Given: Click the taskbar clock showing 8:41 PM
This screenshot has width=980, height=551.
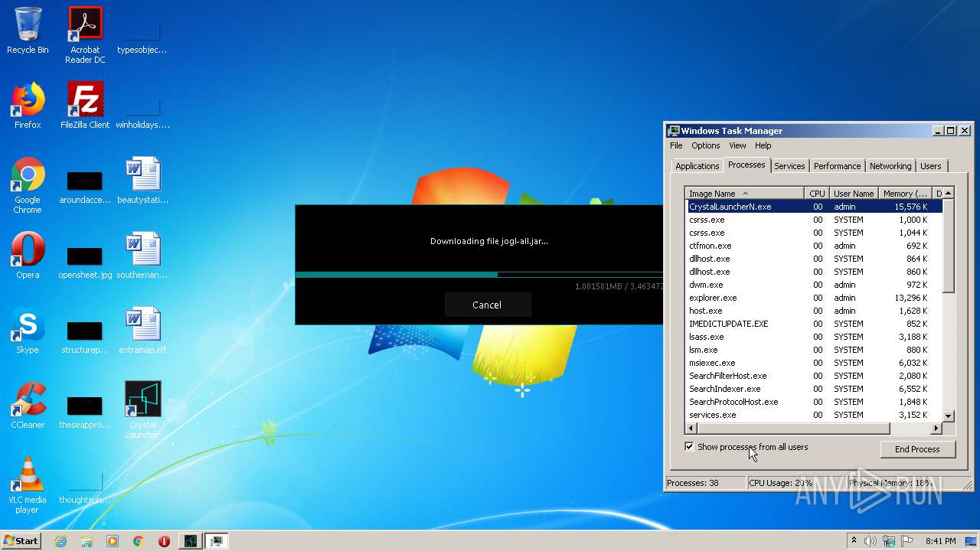Looking at the screenshot, I should (x=940, y=541).
